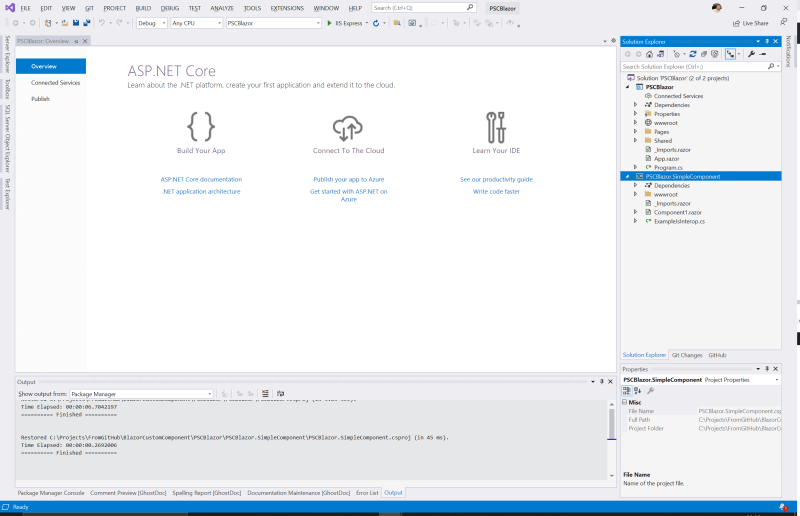
Task: Click the New Project toolbar icon
Action: tap(48, 23)
